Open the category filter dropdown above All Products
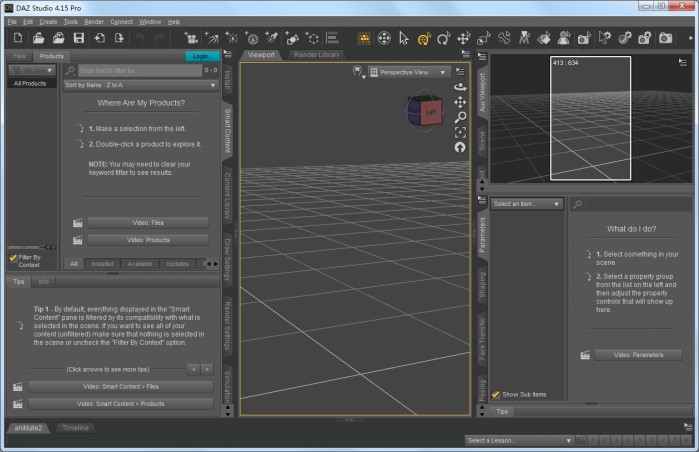The width and height of the screenshot is (699, 452). 32,70
